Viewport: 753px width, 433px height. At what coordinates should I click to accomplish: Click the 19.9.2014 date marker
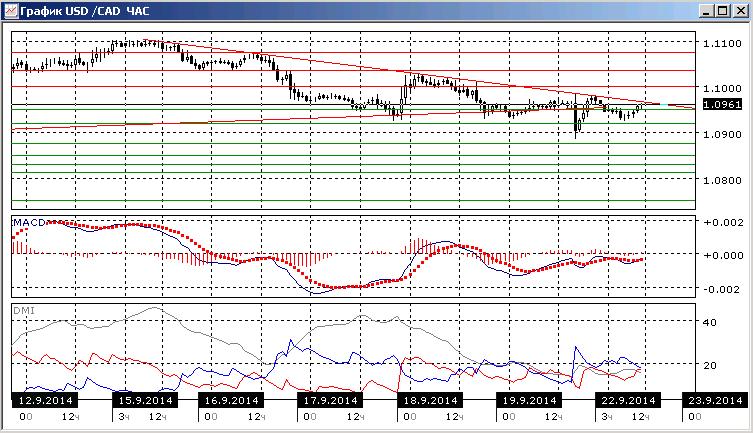pos(529,400)
